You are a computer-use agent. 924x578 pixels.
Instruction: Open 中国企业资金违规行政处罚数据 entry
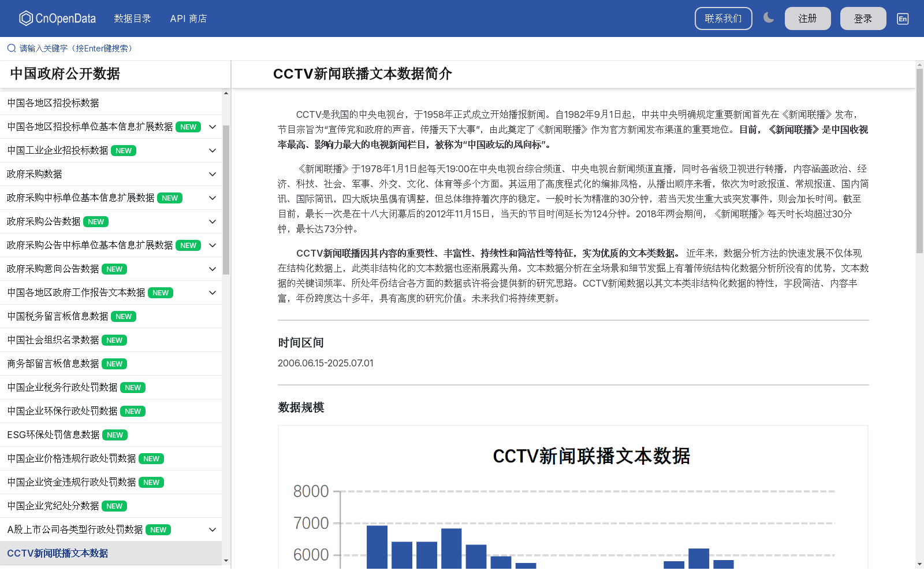(x=111, y=482)
